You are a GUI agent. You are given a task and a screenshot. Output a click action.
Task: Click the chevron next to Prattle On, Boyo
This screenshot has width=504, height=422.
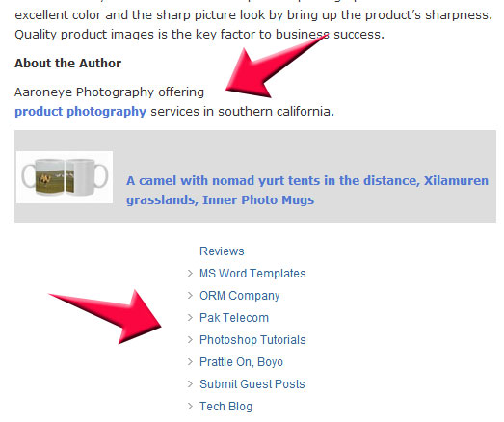(190, 362)
